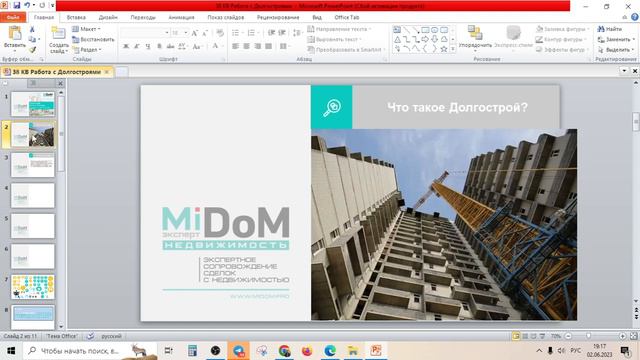Adjust the zoom slider handle in the status bar
This screenshot has width=640, height=360.
[x=588, y=336]
